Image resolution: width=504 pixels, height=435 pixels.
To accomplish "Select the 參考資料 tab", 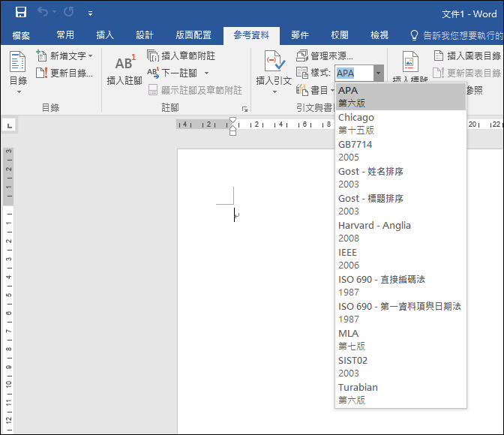I will point(251,35).
